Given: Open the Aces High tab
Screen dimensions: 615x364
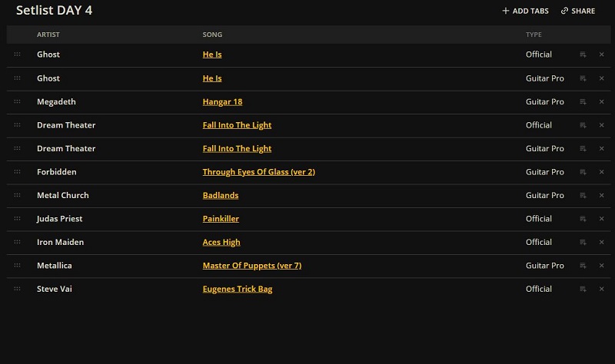Looking at the screenshot, I should [221, 242].
